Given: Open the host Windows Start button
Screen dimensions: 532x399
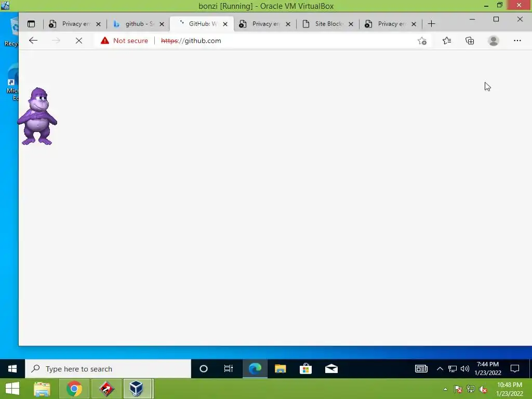Looking at the screenshot, I should click(12, 389).
